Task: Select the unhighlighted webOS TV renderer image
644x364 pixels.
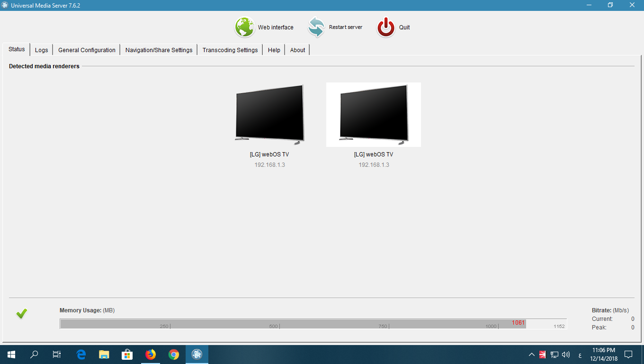Action: click(269, 115)
